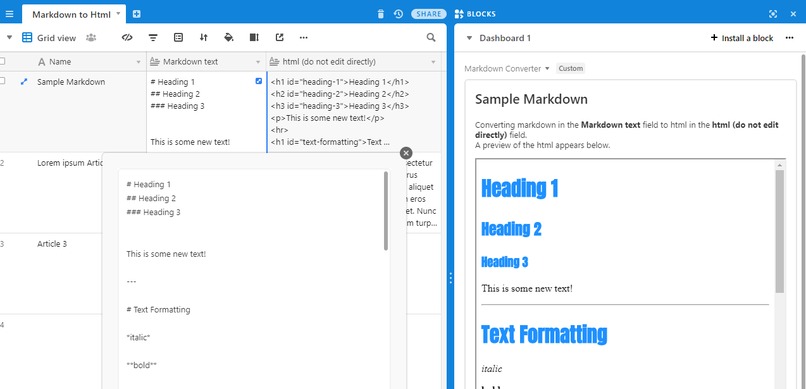Click the search magnifier icon

pyautogui.click(x=431, y=38)
